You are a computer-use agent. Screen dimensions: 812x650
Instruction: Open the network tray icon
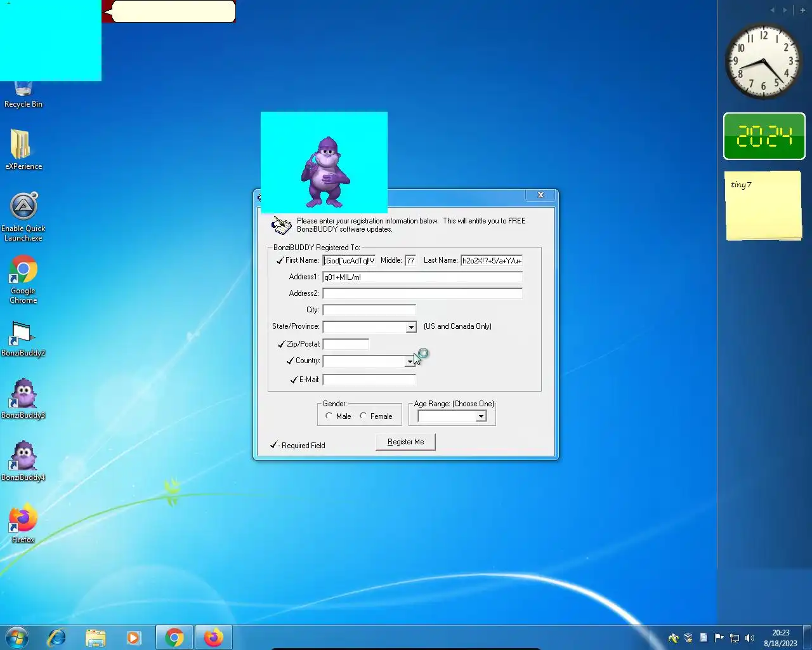[x=735, y=638]
